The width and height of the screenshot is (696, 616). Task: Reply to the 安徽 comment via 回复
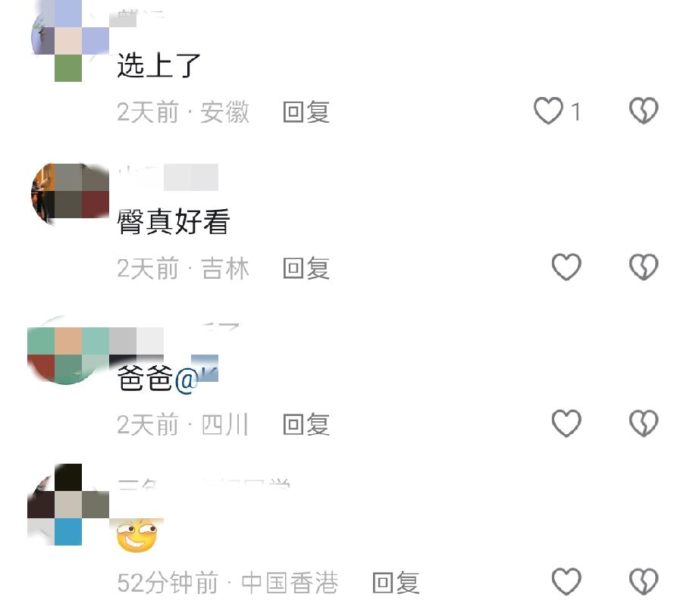click(x=306, y=111)
